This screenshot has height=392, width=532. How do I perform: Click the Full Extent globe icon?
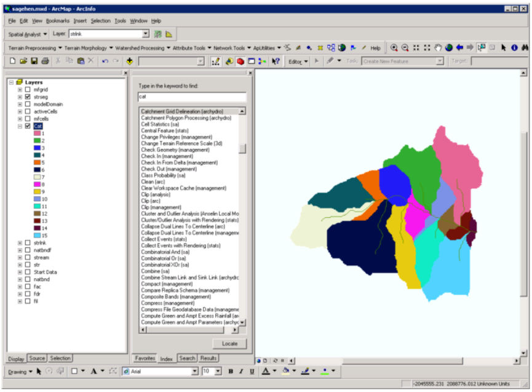coord(449,48)
